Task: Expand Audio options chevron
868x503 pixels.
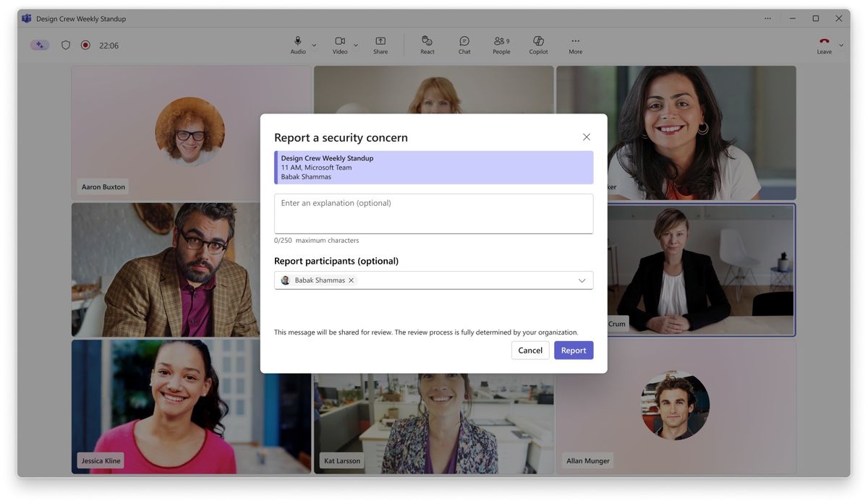Action: [x=314, y=46]
